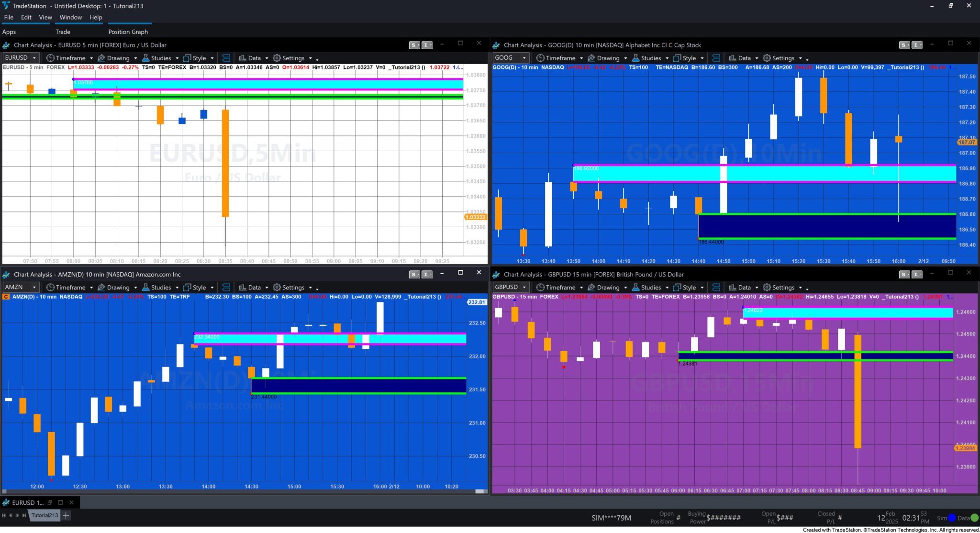
Task: Add a new workspace tab with plus
Action: click(66, 515)
